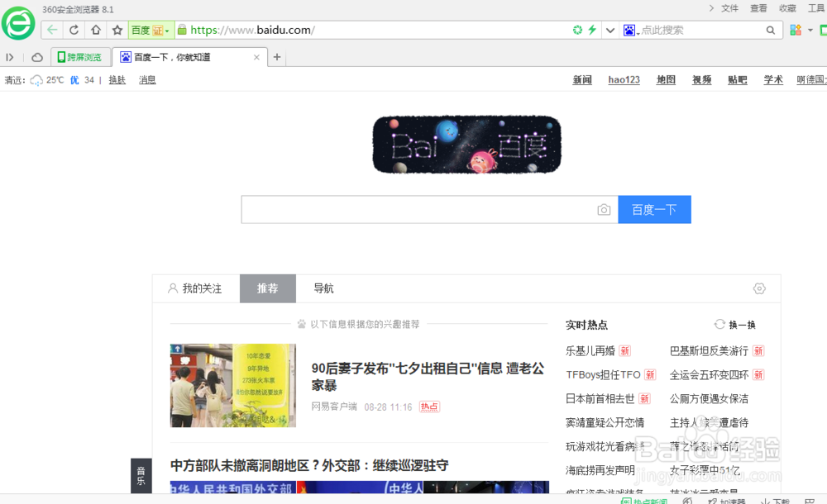Expand the 百度 证 badge dropdown in the address bar
This screenshot has width=827, height=504.
coord(168,29)
